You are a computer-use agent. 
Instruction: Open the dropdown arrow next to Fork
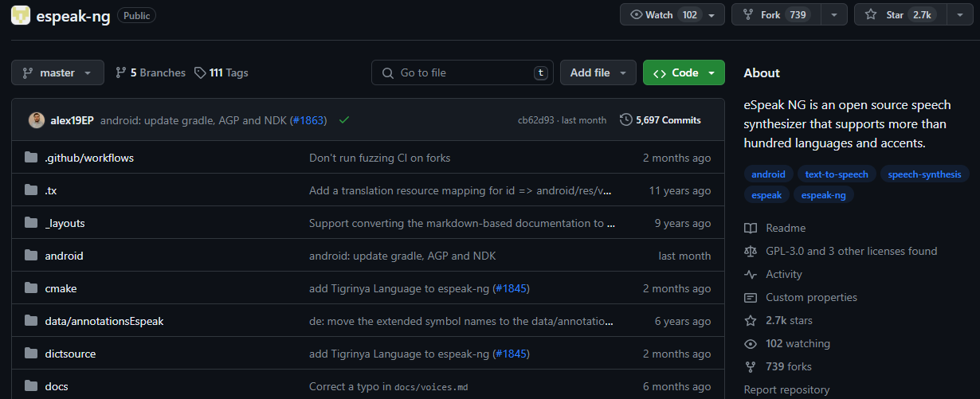(x=833, y=14)
